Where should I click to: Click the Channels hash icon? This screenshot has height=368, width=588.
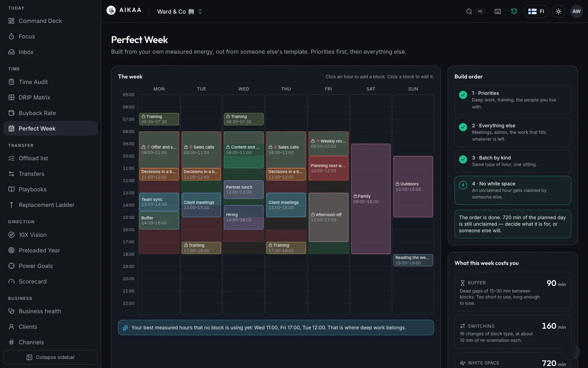tap(11, 342)
